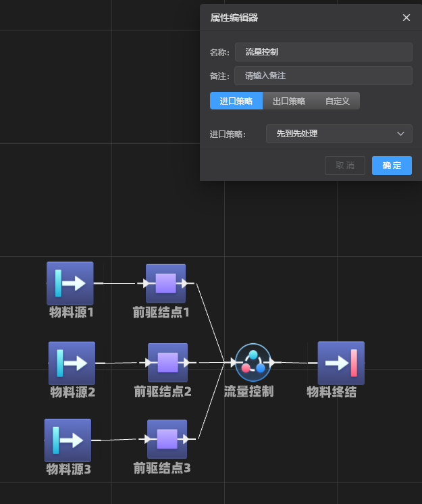Image resolution: width=422 pixels, height=504 pixels.
Task: Open the 自定义 tab
Action: tap(337, 101)
